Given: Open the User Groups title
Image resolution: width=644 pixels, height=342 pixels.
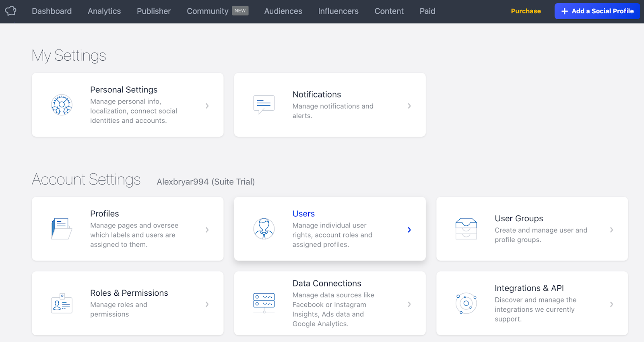Looking at the screenshot, I should tap(519, 218).
